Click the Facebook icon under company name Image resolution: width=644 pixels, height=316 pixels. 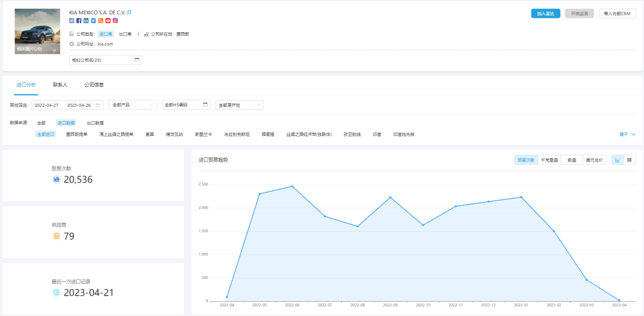tap(79, 21)
